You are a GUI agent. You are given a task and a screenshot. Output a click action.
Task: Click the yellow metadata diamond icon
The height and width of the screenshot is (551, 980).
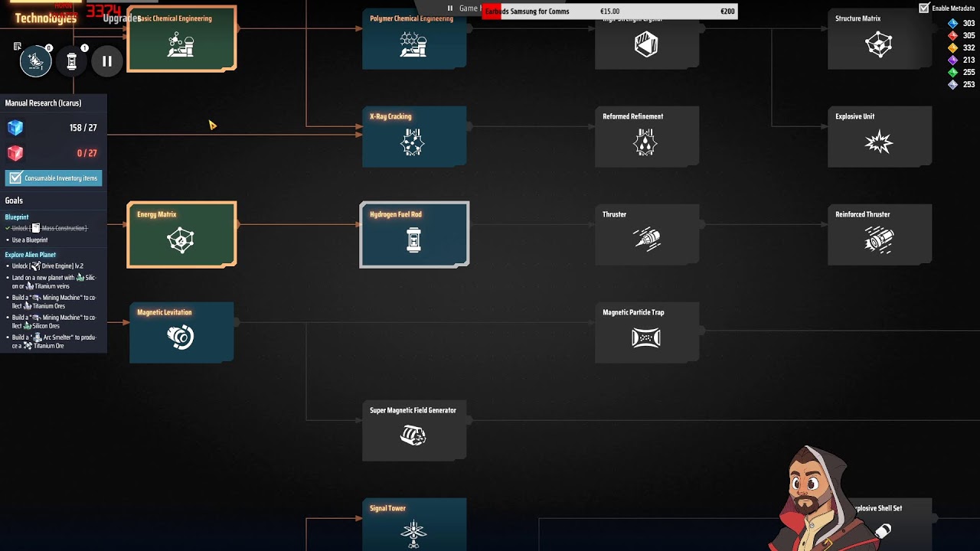pos(952,48)
